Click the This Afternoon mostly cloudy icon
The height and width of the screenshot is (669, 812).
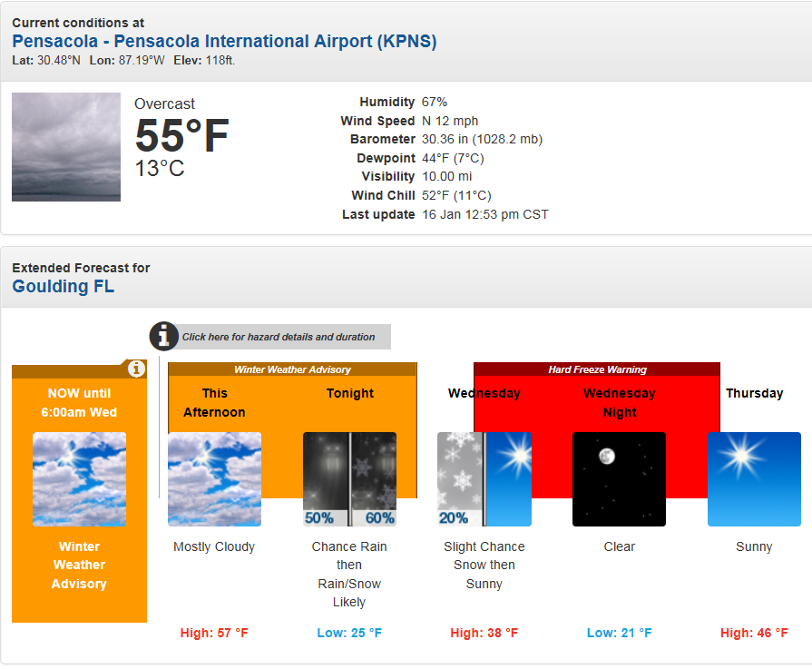point(214,479)
